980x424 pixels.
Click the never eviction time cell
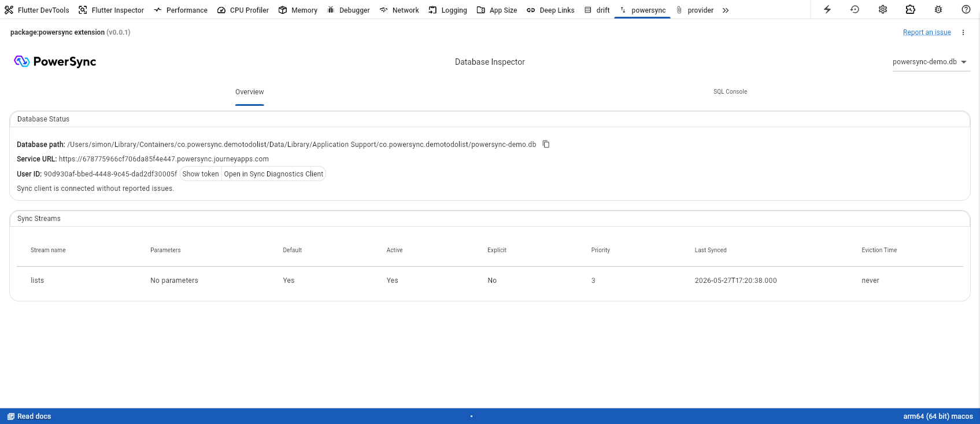[x=870, y=281]
